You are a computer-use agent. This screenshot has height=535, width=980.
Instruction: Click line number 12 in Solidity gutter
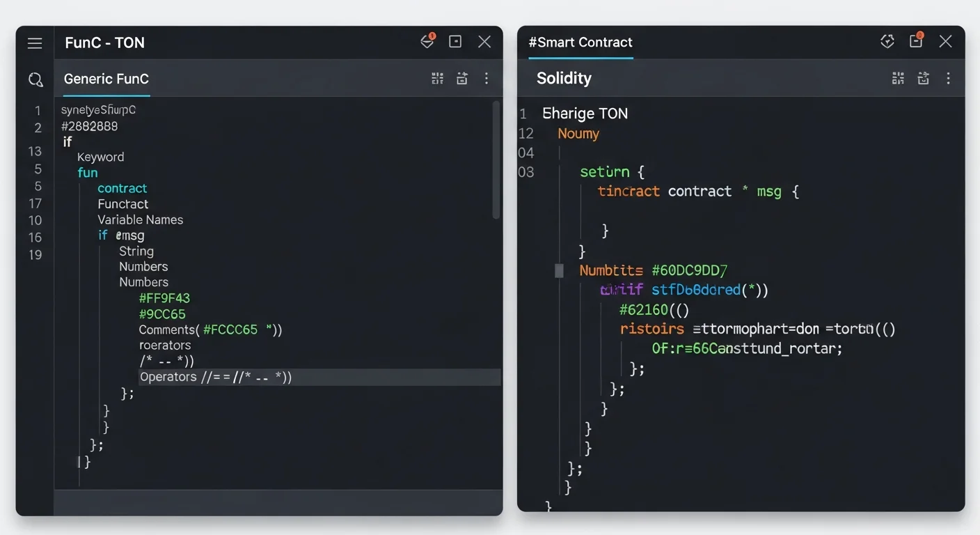tap(526, 133)
